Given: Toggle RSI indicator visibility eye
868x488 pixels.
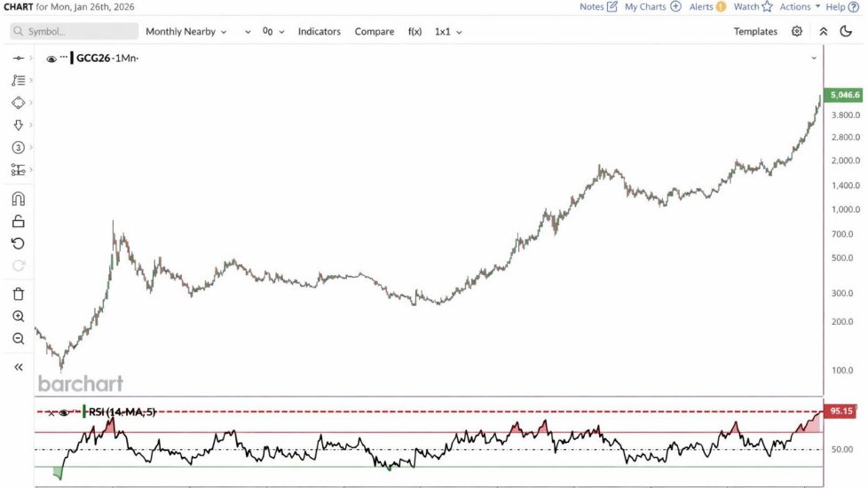Looking at the screenshot, I should pos(64,413).
